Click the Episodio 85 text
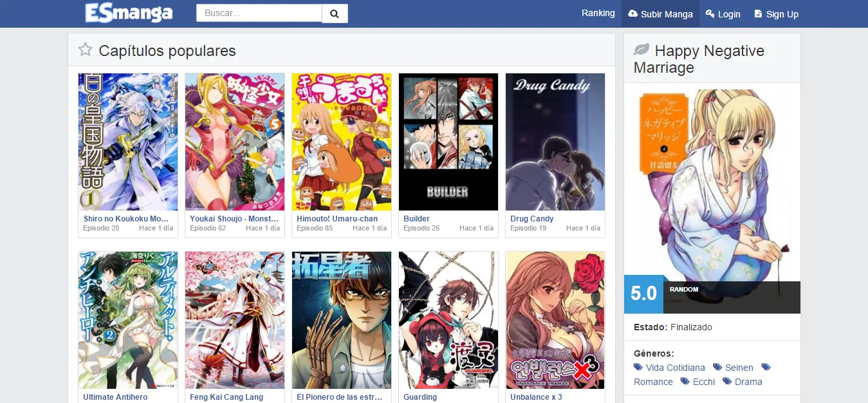This screenshot has height=403, width=868. tap(315, 228)
